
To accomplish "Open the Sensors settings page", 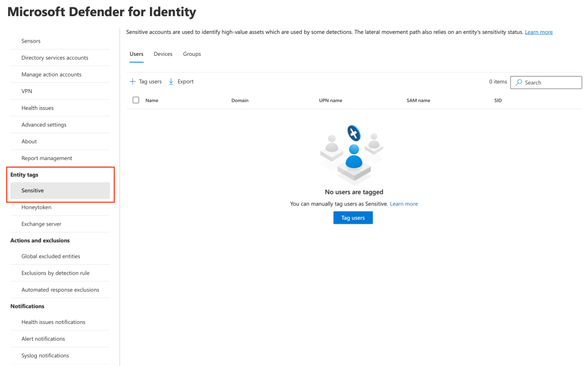I will point(30,41).
